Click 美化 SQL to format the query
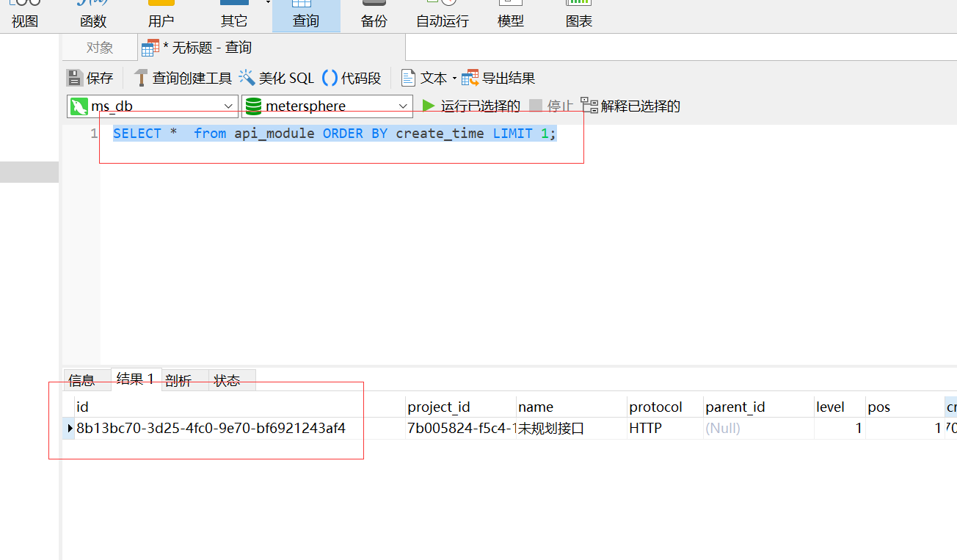The image size is (957, 560). click(285, 77)
